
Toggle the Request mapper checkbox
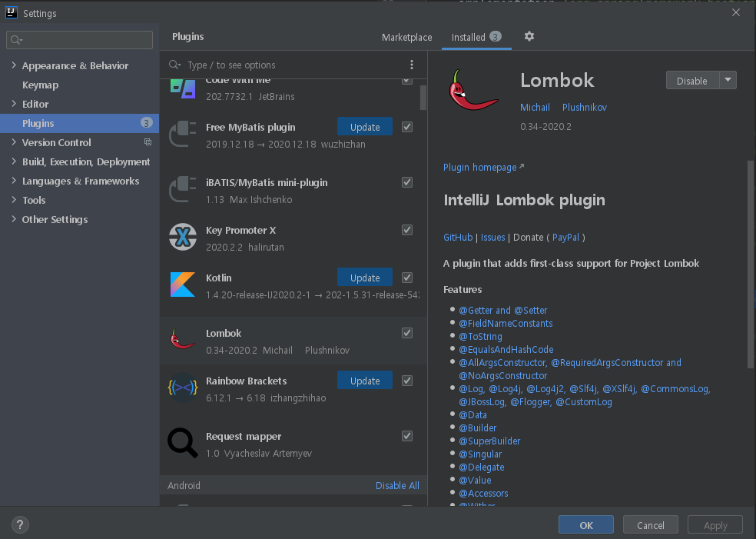pyautogui.click(x=407, y=436)
